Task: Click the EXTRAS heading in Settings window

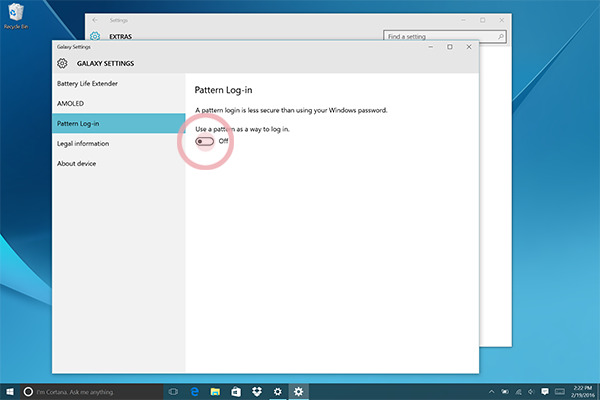Action: pyautogui.click(x=121, y=37)
